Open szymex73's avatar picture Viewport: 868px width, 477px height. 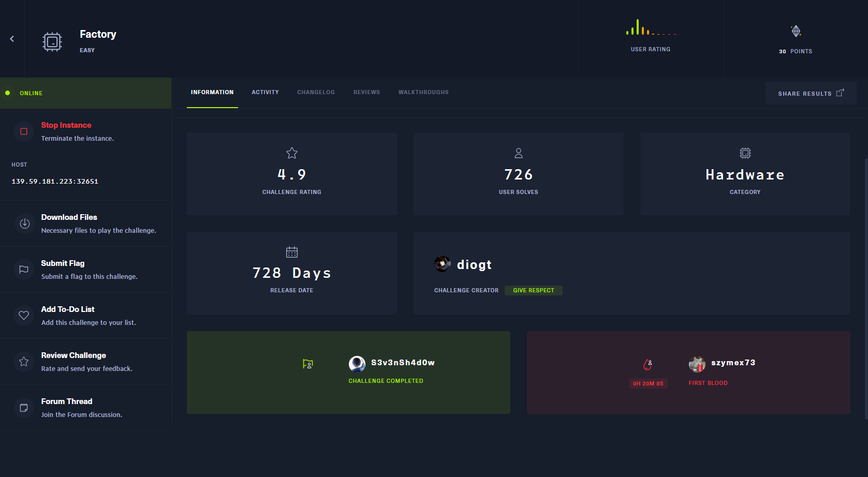coord(697,364)
